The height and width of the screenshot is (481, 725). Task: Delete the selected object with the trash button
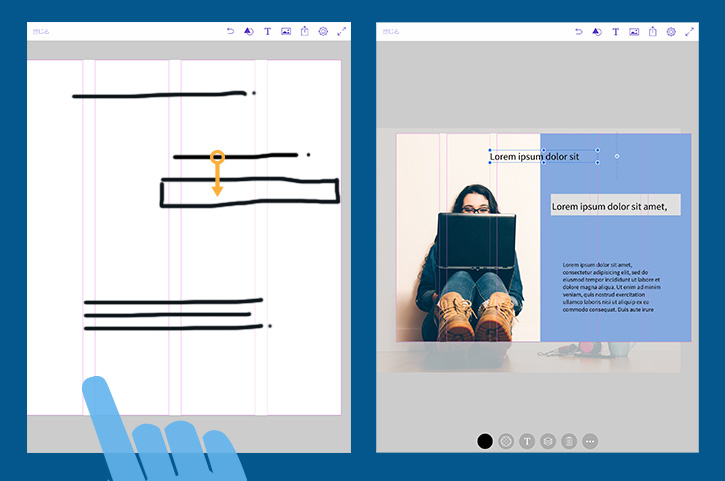[569, 441]
